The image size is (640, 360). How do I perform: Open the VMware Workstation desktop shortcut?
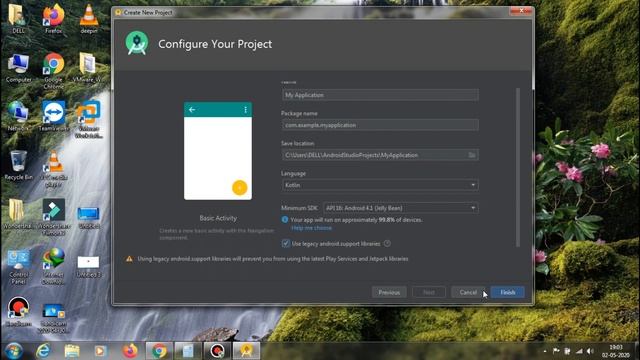pyautogui.click(x=89, y=119)
